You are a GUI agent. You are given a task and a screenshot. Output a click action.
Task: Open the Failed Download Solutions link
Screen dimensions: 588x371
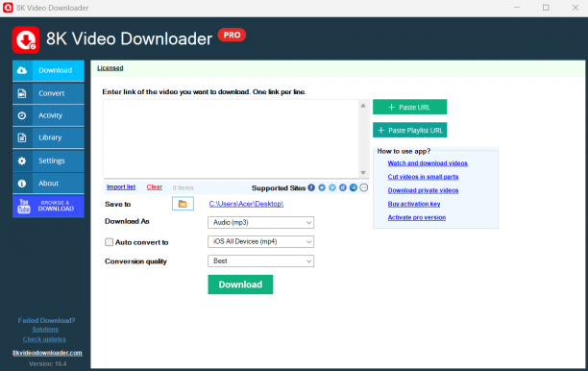tap(45, 330)
